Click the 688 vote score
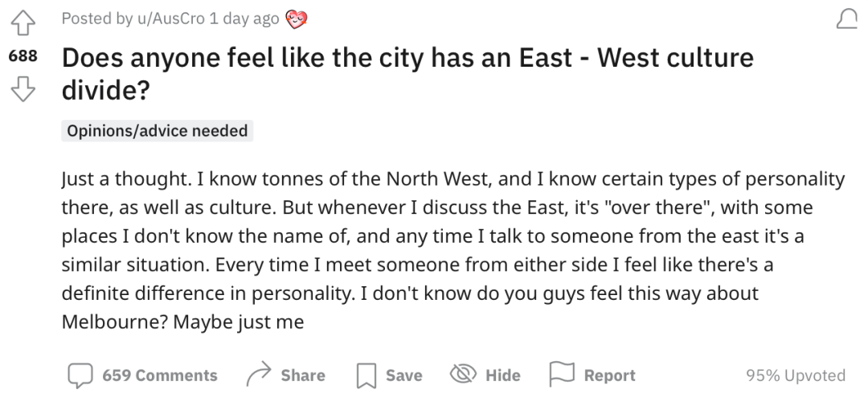The width and height of the screenshot is (868, 398). pos(23,56)
